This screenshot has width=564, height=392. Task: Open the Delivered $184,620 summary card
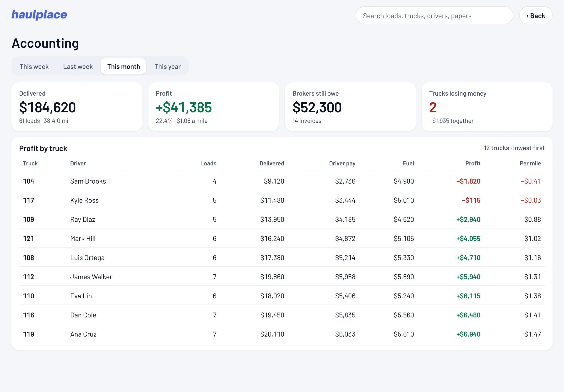pos(77,107)
